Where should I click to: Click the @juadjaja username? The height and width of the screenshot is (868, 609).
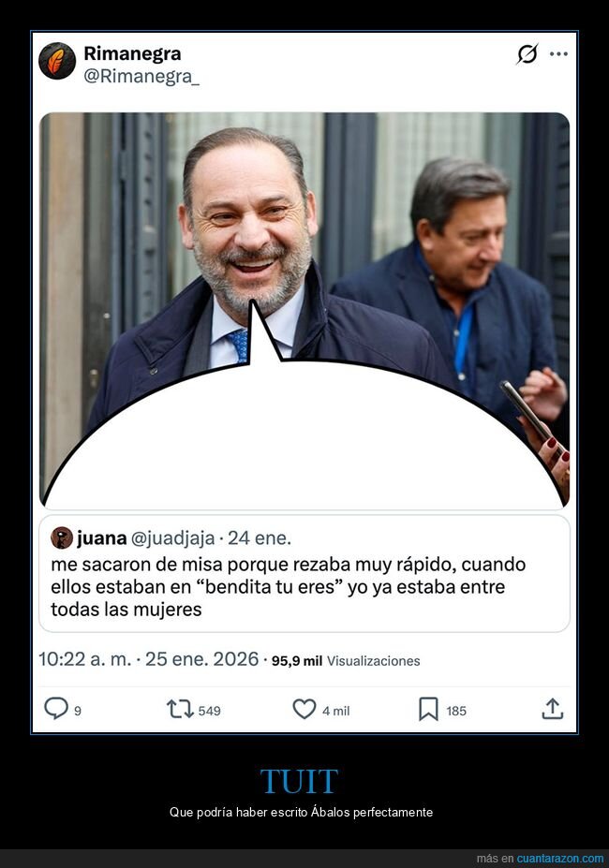[172, 538]
